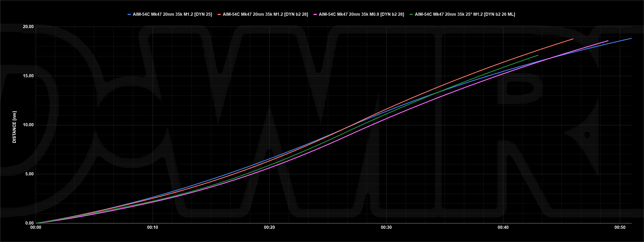Click the salmon swatch for the M1.2 DYN b2 26 series

219,14
